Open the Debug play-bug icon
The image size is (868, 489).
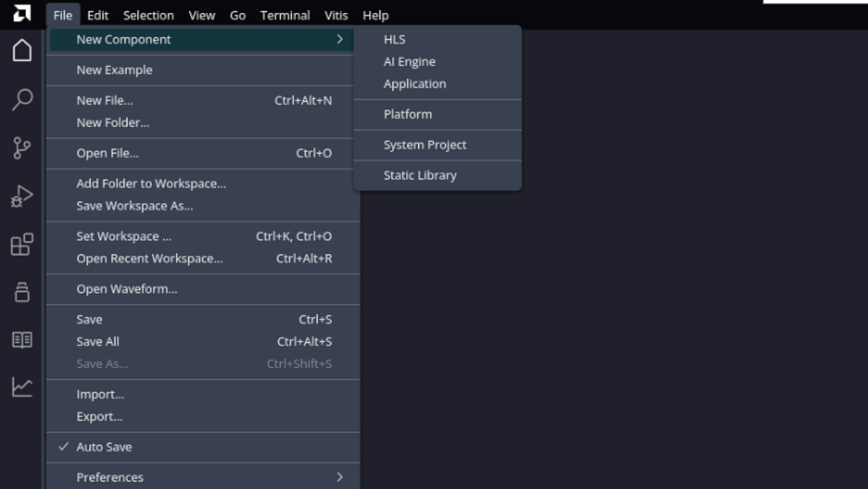coord(22,196)
